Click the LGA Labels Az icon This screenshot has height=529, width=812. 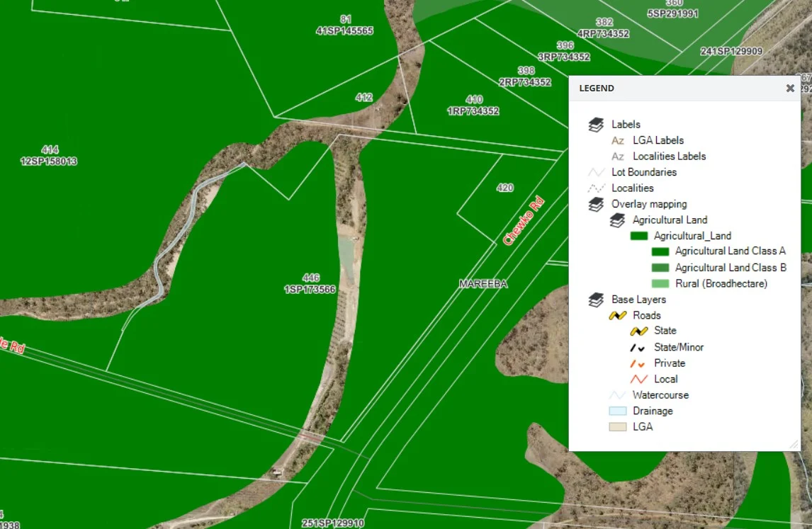(618, 141)
